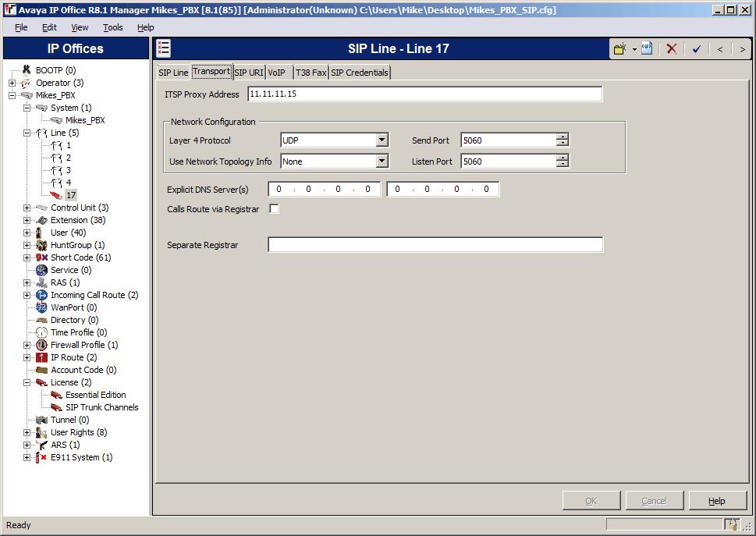Switch to the T38 Fax tab
756x536 pixels.
311,73
